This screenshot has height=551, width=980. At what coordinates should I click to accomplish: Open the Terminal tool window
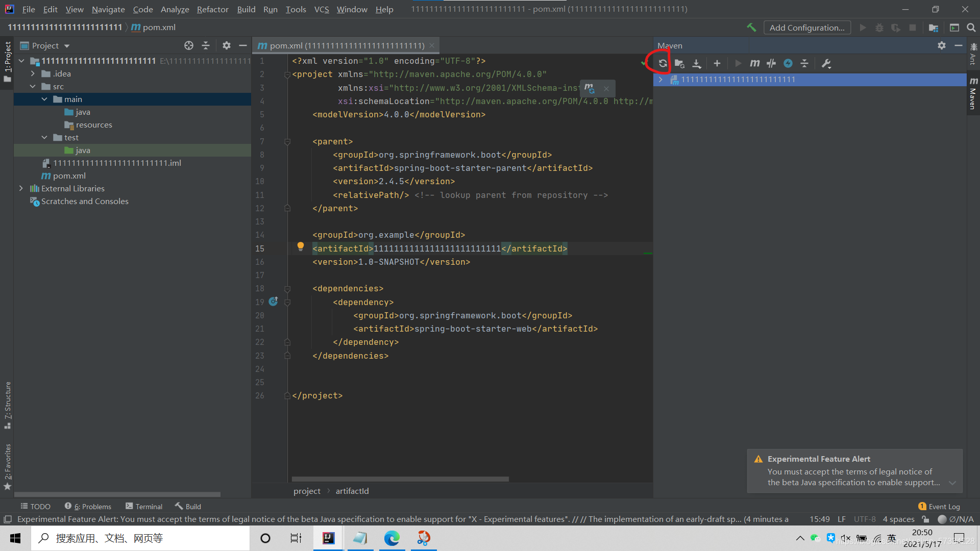coord(144,506)
